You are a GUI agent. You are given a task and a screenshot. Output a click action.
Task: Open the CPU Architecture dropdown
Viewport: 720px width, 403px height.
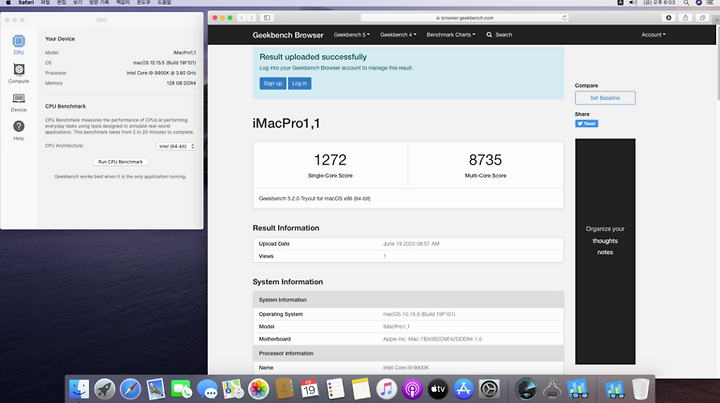(176, 146)
